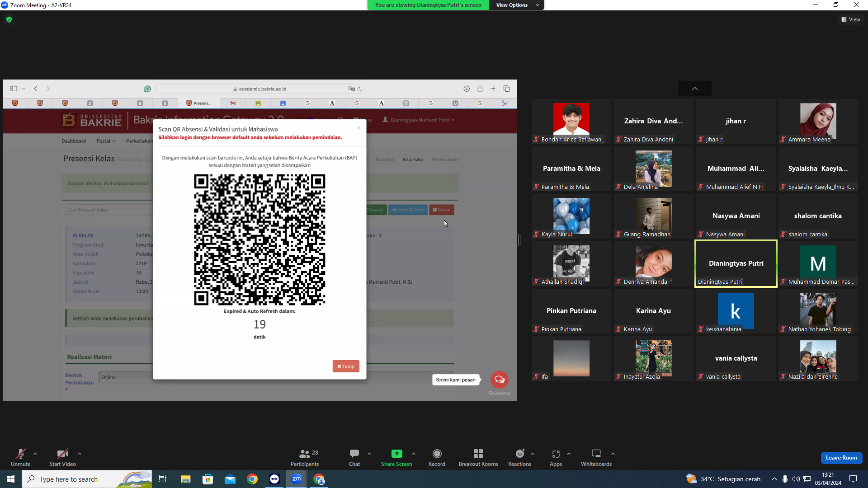Open the weather widget in the taskbar

click(x=723, y=479)
